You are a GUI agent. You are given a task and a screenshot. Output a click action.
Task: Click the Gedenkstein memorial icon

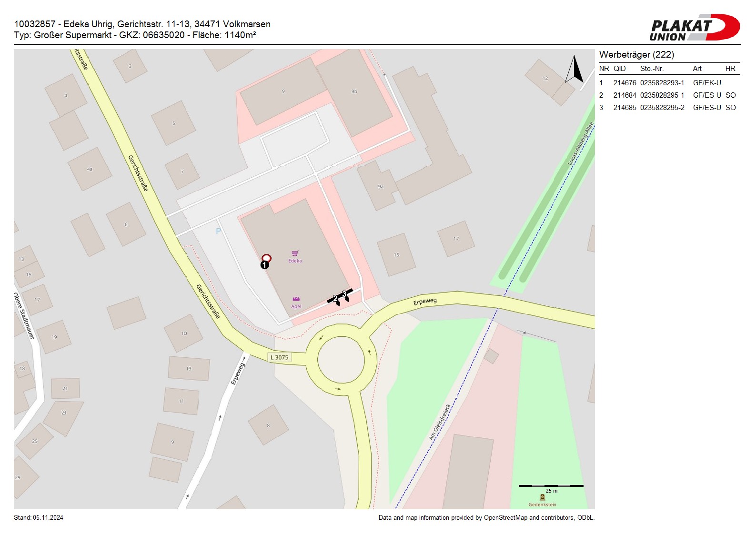tap(542, 497)
